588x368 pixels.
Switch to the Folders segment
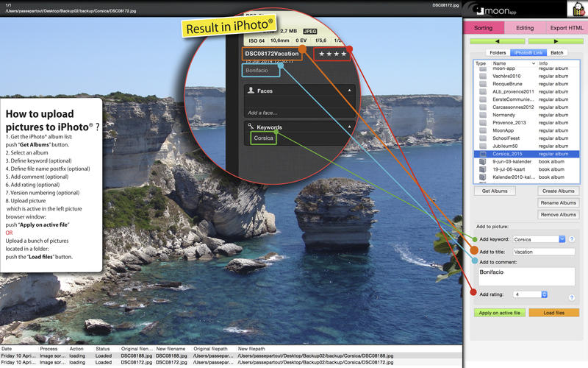pyautogui.click(x=498, y=53)
